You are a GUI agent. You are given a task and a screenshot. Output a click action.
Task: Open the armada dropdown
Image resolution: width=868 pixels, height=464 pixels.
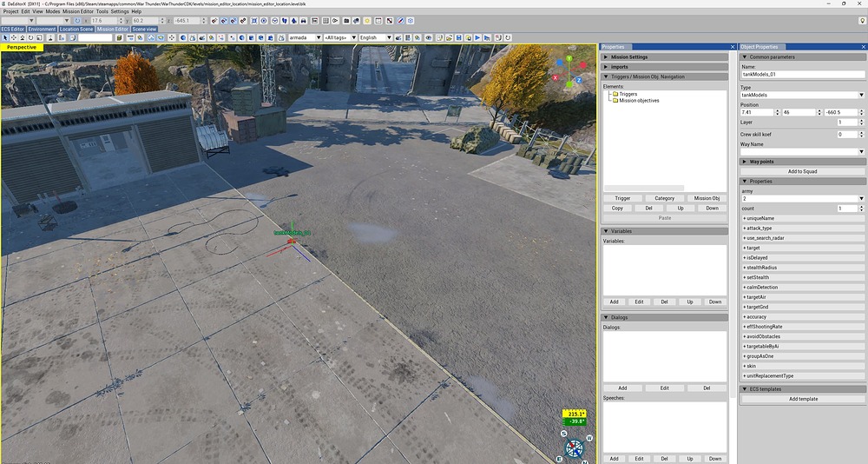click(x=305, y=37)
